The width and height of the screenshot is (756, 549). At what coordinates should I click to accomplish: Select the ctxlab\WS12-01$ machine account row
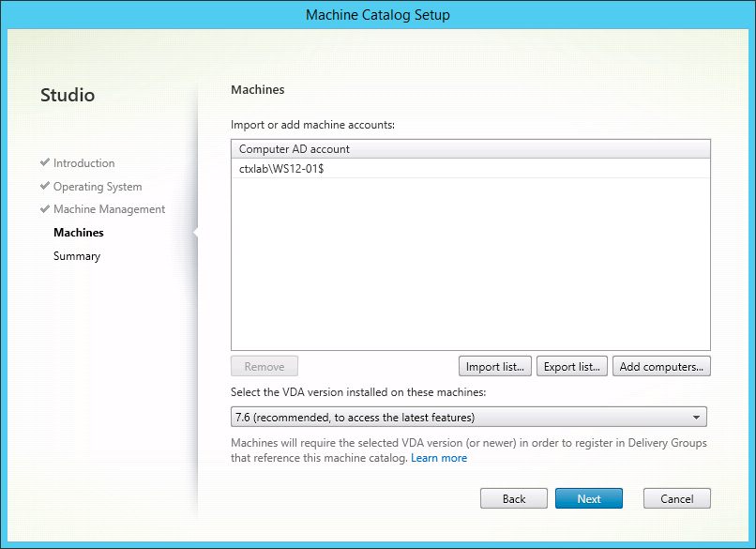(x=281, y=168)
